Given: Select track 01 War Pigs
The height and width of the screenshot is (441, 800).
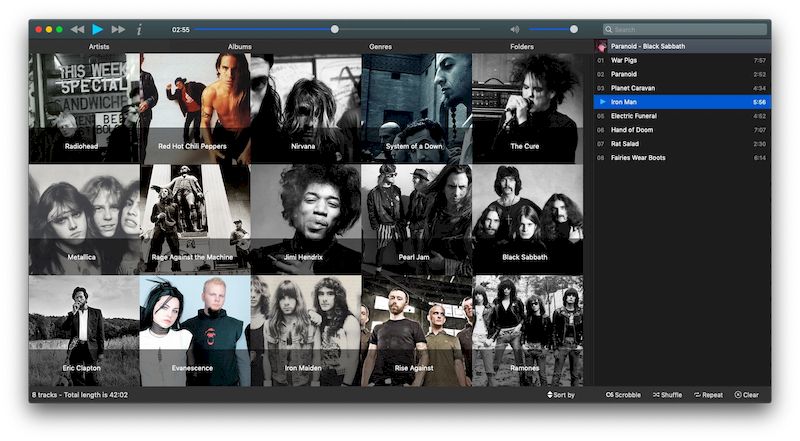Looking at the screenshot, I should click(x=683, y=60).
